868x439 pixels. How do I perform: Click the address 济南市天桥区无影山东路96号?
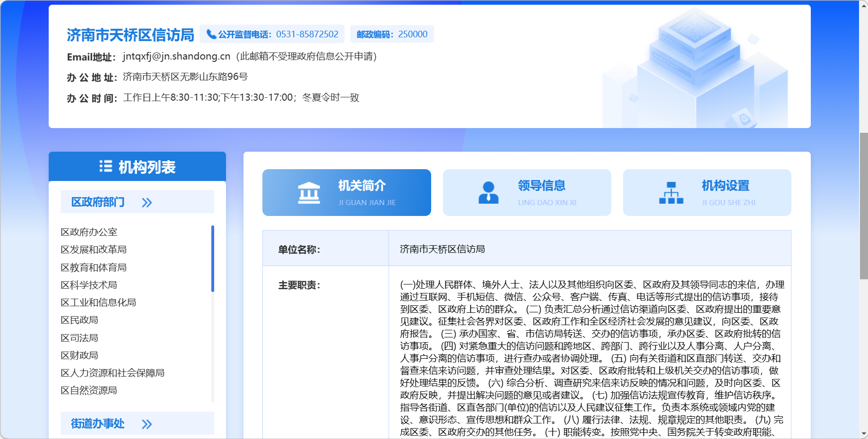coord(185,77)
